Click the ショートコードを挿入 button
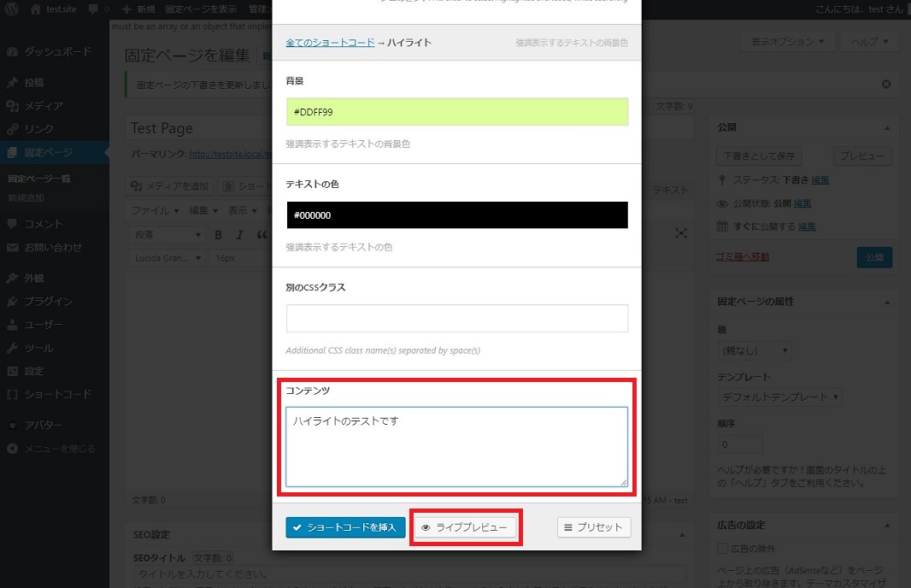Image resolution: width=911 pixels, height=588 pixels. click(345, 527)
